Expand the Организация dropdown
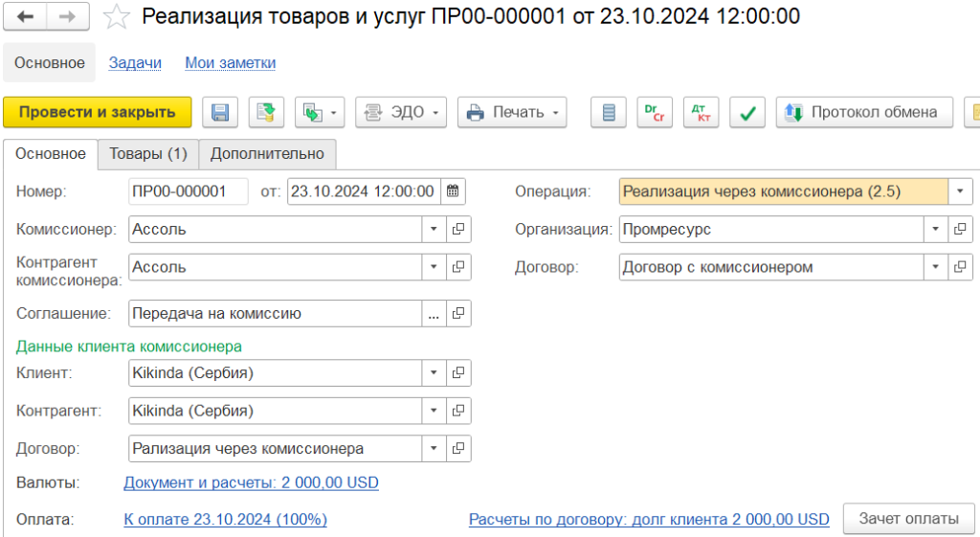Viewport: 980px width, 537px height. tap(935, 230)
